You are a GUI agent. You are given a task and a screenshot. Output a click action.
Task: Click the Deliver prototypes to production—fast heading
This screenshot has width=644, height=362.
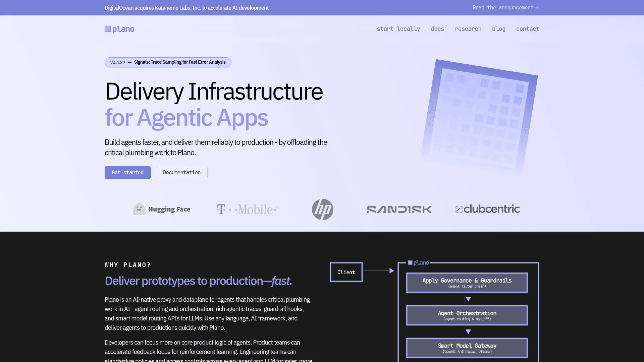click(x=198, y=281)
